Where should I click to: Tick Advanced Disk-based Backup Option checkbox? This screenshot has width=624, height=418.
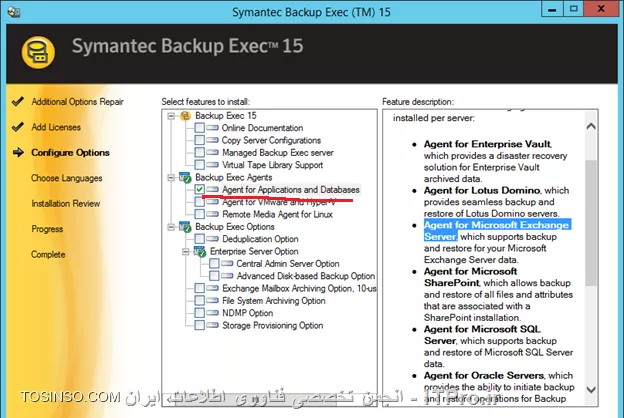pyautogui.click(x=214, y=276)
